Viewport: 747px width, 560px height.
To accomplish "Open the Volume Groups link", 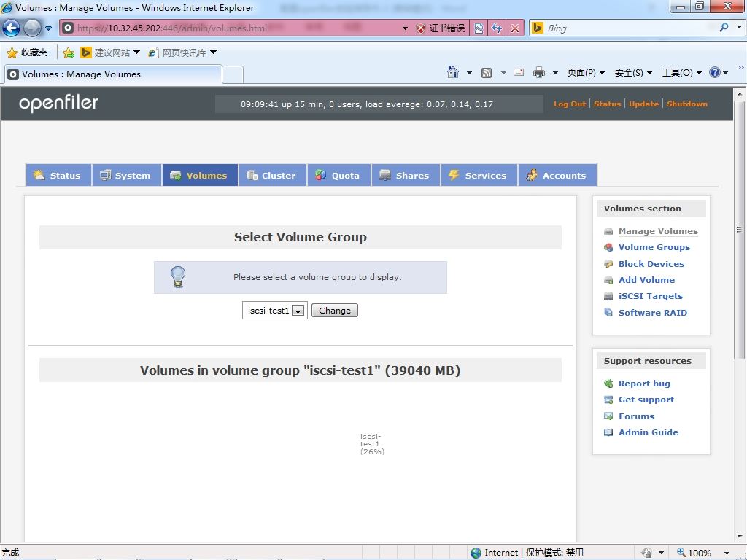I will click(654, 247).
